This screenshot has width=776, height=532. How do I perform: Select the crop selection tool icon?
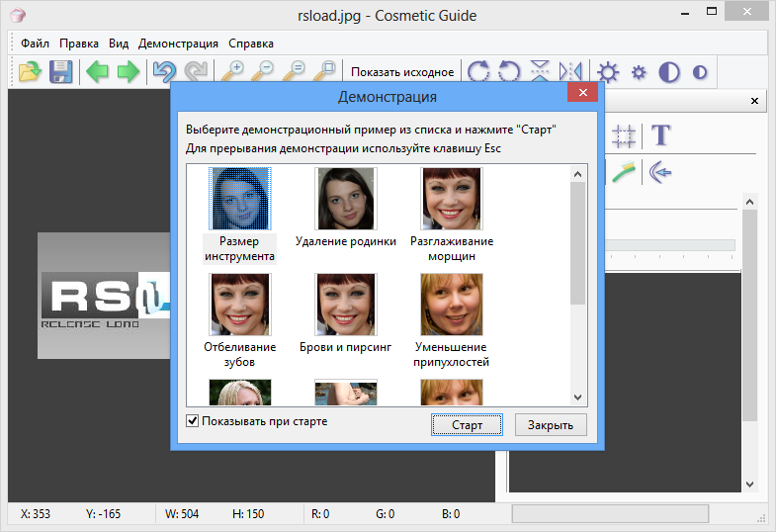(x=623, y=135)
